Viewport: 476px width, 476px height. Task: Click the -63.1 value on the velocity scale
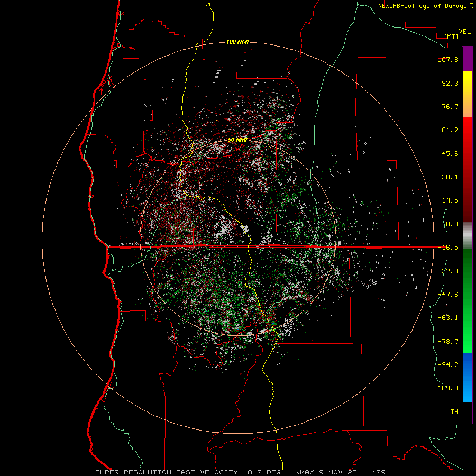coord(448,318)
